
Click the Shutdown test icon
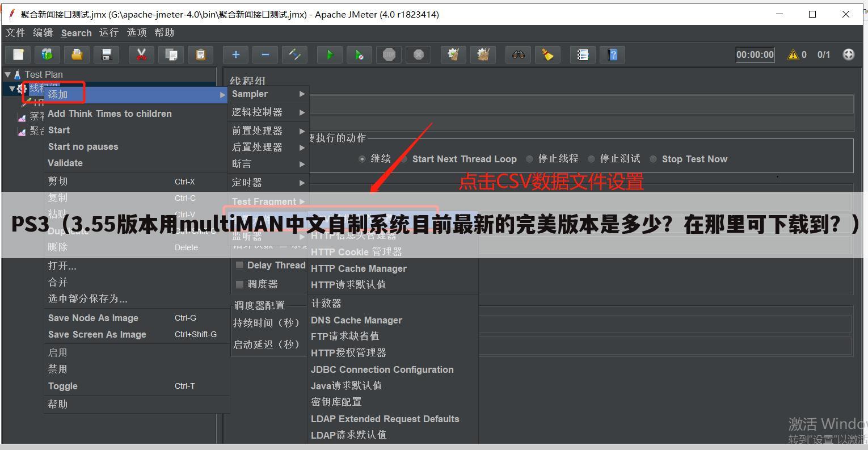(418, 54)
